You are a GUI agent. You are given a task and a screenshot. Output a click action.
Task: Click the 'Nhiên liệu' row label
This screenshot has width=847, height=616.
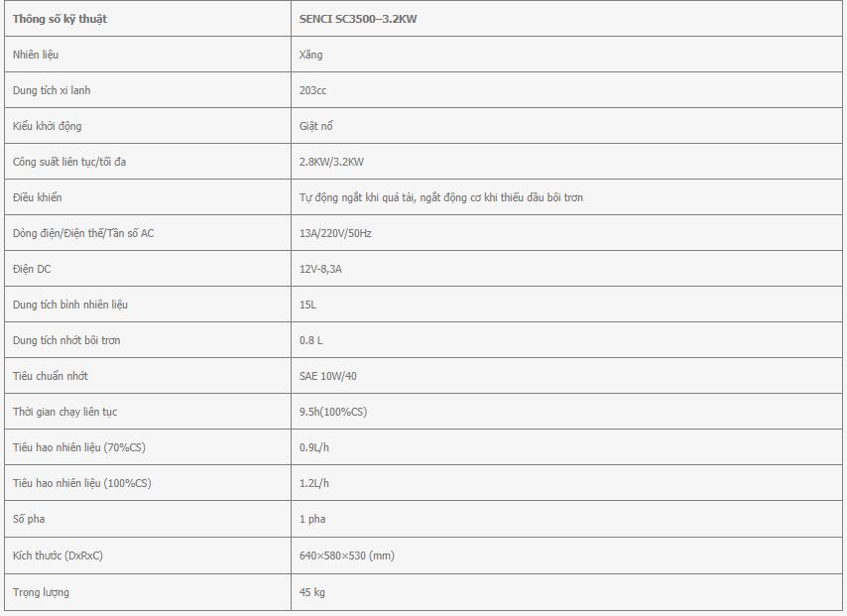(36, 55)
